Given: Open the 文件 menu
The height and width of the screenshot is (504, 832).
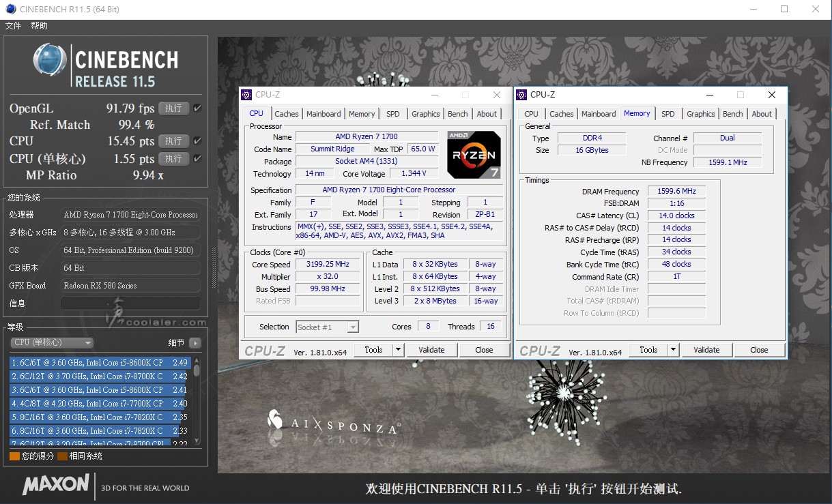Looking at the screenshot, I should (x=13, y=26).
